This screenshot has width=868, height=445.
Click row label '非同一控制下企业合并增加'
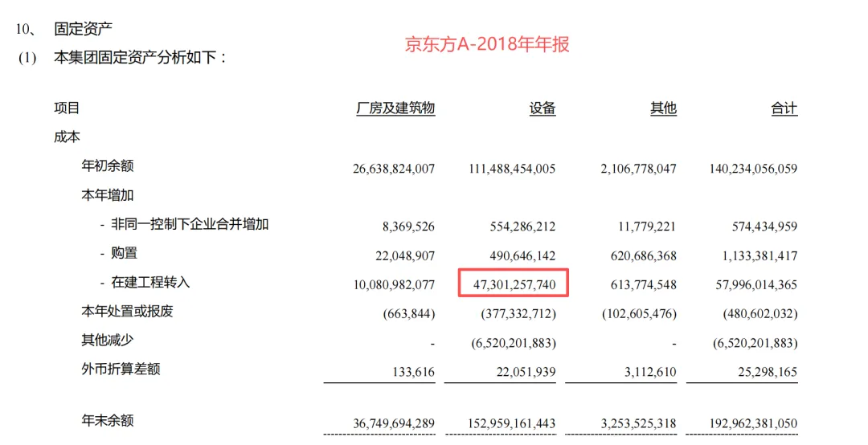pyautogui.click(x=190, y=224)
